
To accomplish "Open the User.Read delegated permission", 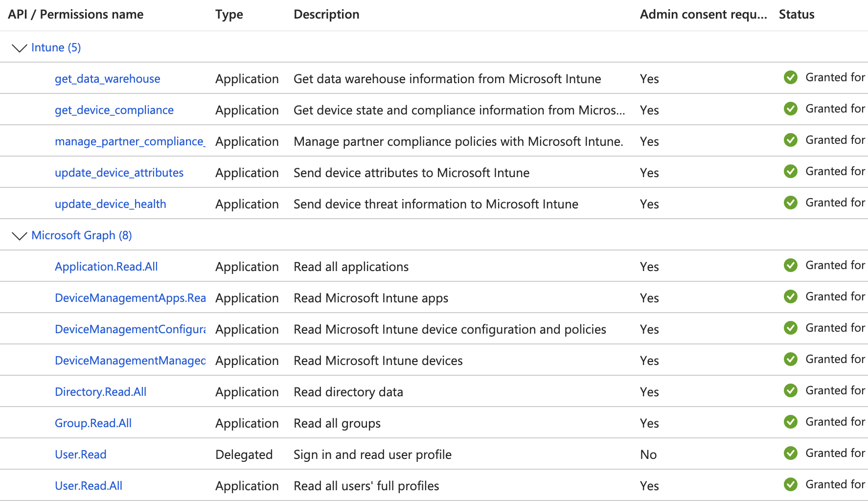I will (x=80, y=455).
